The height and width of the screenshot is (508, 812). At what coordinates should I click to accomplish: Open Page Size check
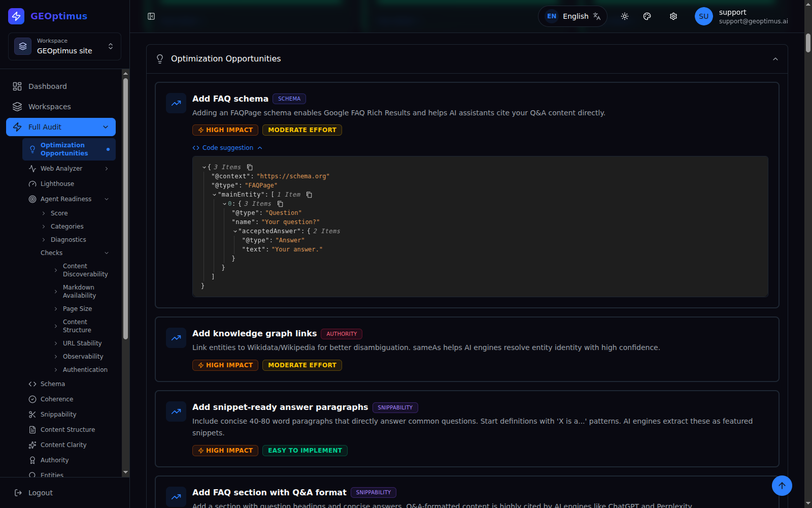[77, 309]
